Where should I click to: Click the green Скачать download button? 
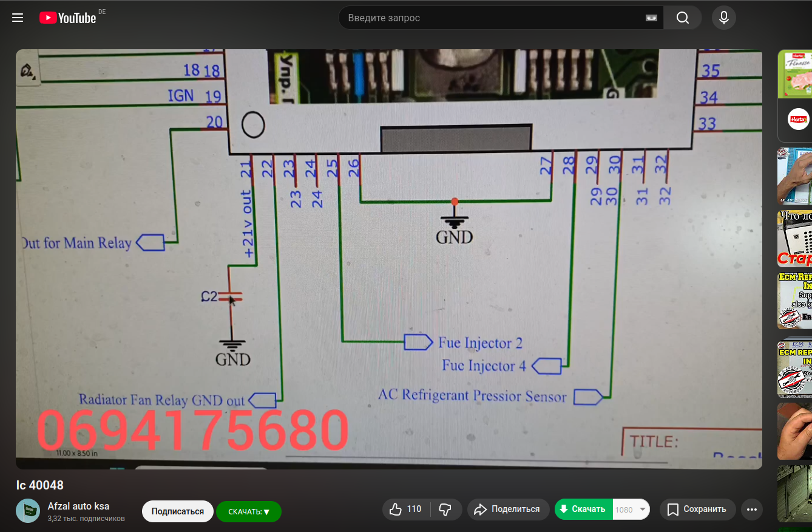point(583,510)
